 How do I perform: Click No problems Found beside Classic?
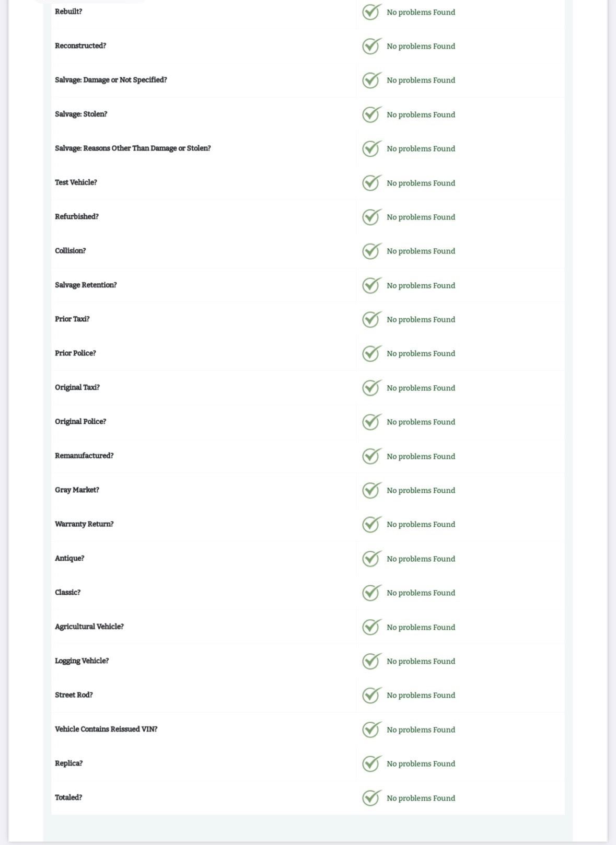point(421,593)
